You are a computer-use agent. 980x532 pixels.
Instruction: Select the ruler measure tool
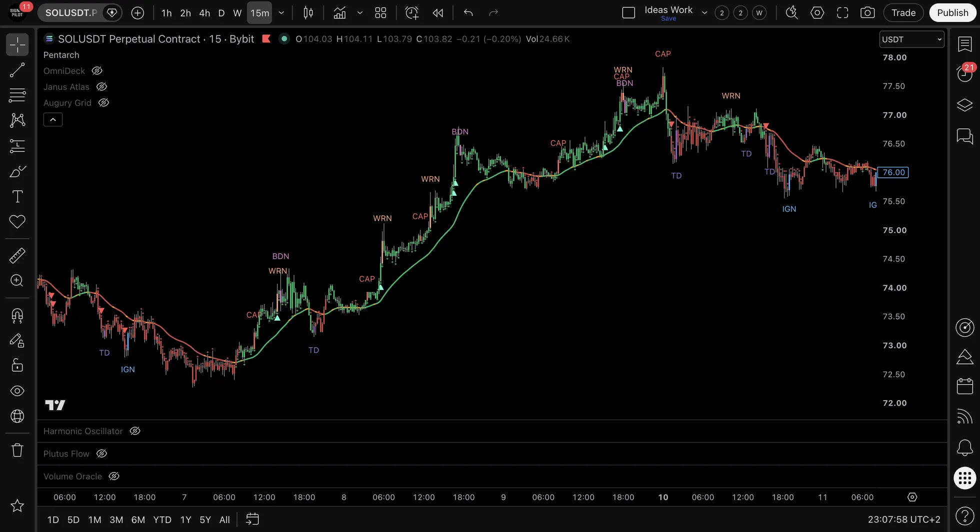(x=17, y=256)
